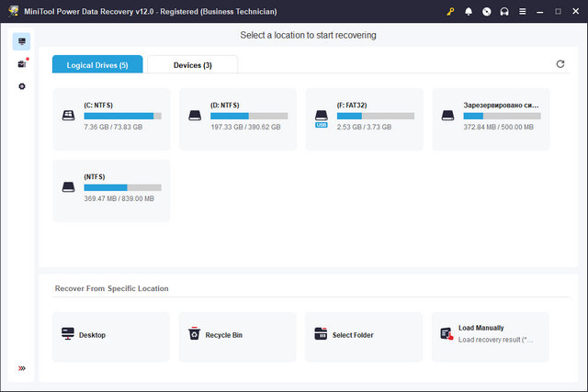This screenshot has height=392, width=588.
Task: Select the Logical Drives (5) tab
Action: 97,65
